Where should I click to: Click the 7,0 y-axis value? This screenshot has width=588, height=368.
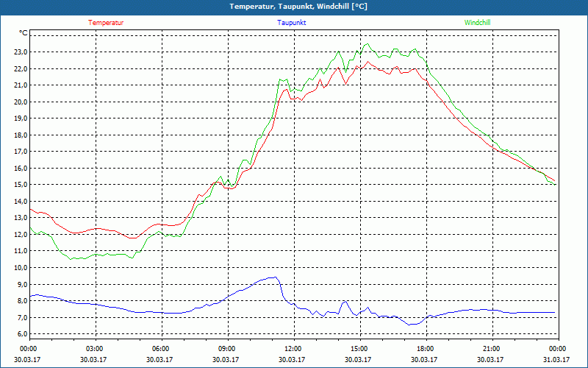pos(22,317)
